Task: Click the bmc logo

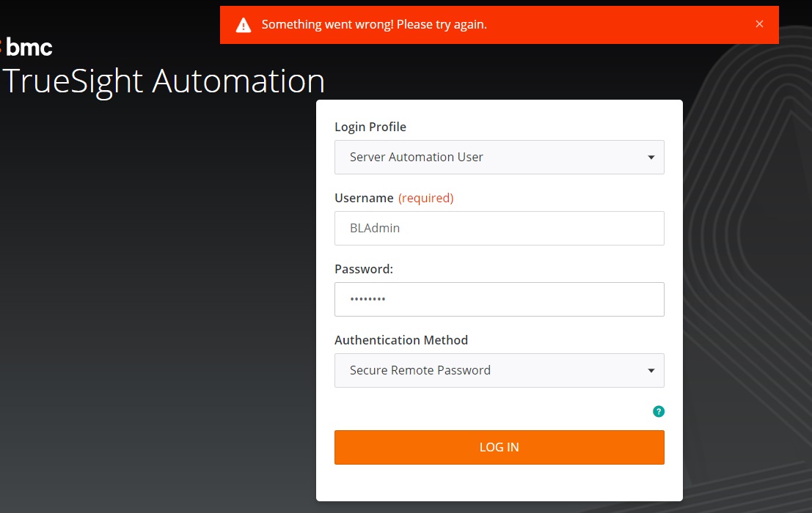Action: coord(27,47)
